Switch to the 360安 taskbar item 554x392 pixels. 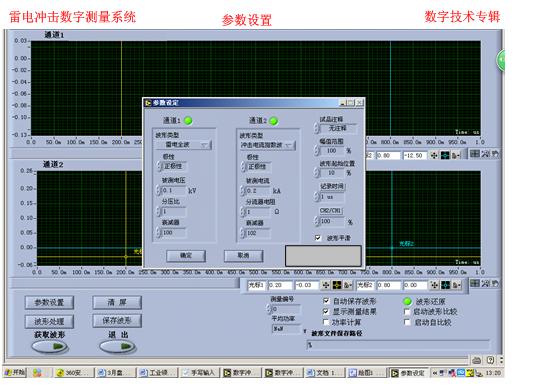74,373
